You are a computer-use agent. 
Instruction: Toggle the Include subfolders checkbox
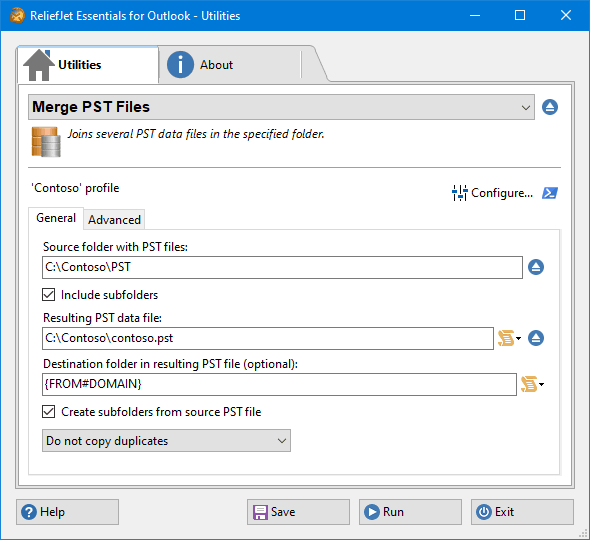[49, 295]
